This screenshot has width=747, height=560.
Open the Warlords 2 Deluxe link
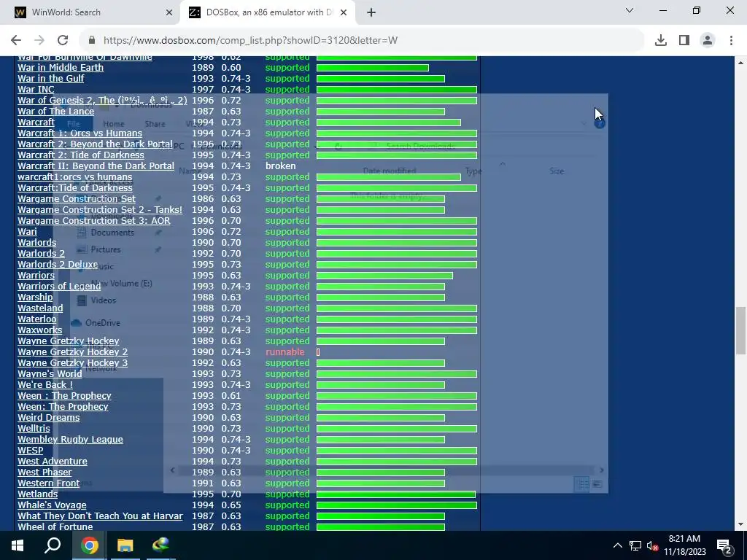coord(58,265)
